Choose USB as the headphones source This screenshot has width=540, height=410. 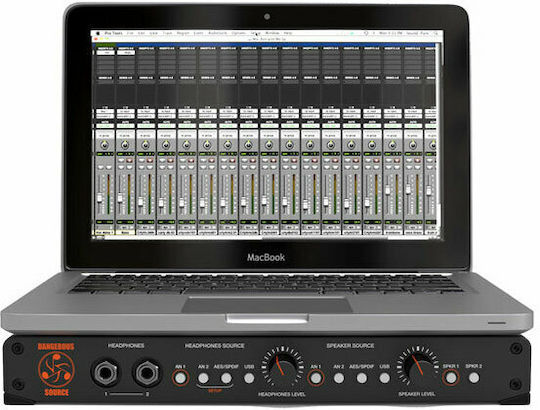(x=249, y=378)
